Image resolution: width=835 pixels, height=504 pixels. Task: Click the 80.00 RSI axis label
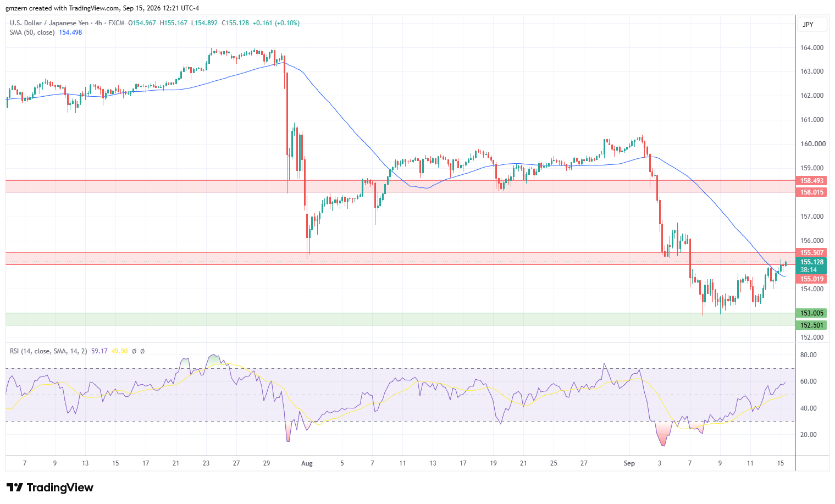click(x=808, y=355)
